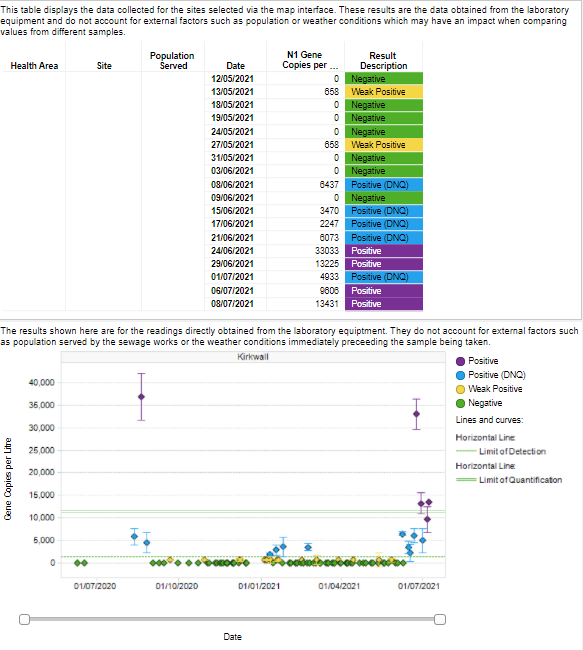Click the Population Served column header
This screenshot has height=650, width=583.
pyautogui.click(x=172, y=61)
